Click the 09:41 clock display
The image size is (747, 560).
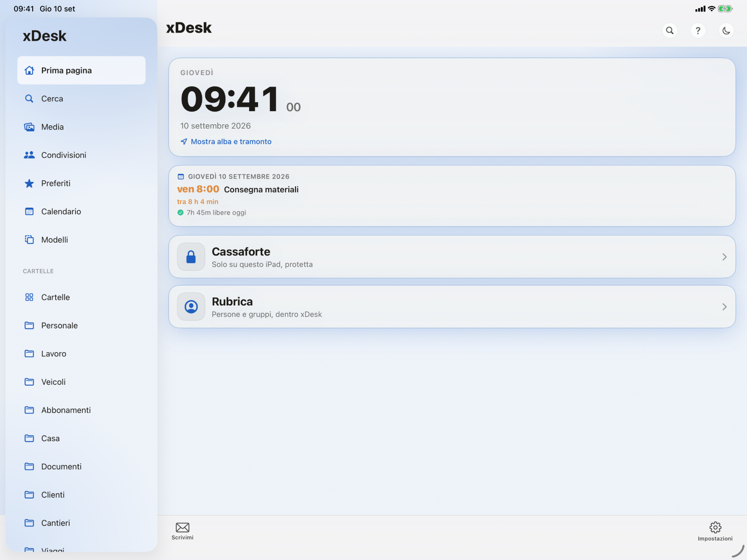click(230, 99)
